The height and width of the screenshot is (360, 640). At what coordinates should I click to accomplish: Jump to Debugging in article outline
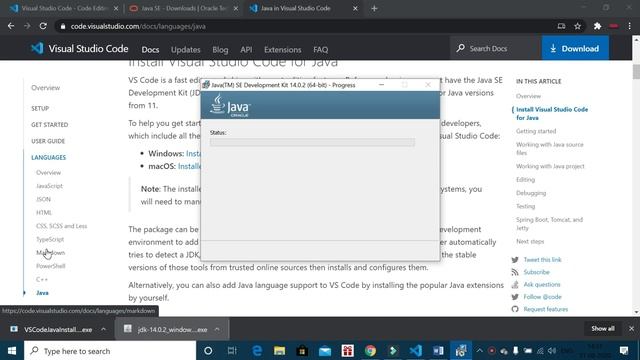pyautogui.click(x=531, y=193)
